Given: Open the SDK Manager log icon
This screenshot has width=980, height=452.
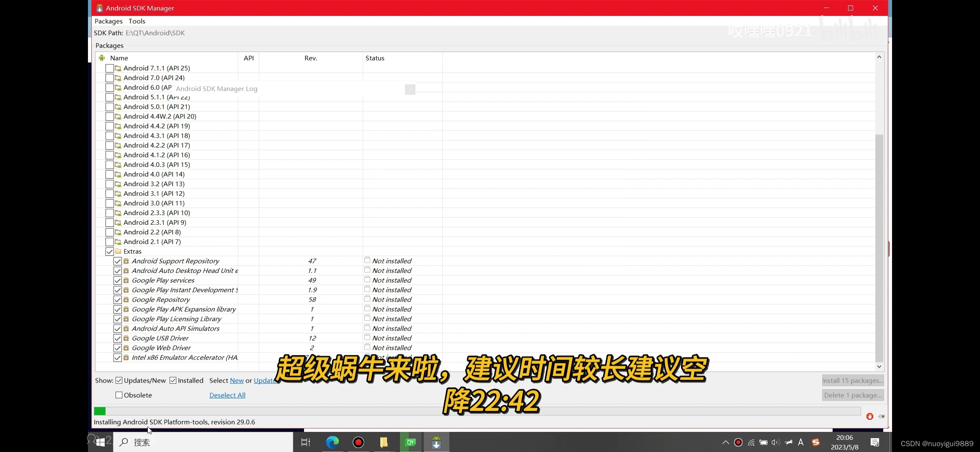Looking at the screenshot, I should [881, 416].
